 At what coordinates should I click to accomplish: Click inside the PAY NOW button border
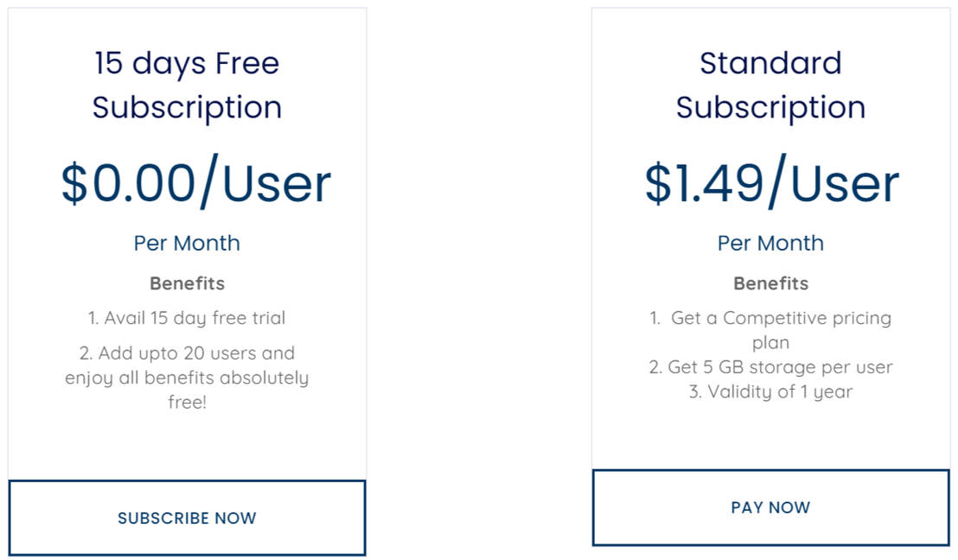click(x=770, y=508)
